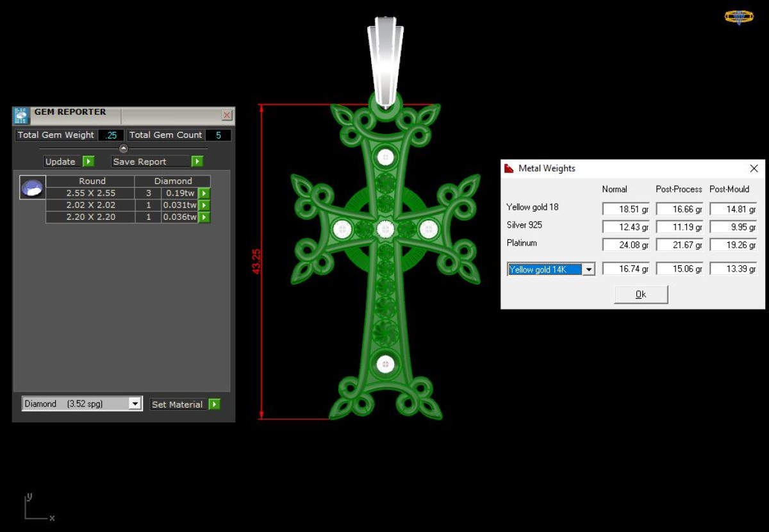Open the Yellow gold 14K dropdown

(551, 269)
